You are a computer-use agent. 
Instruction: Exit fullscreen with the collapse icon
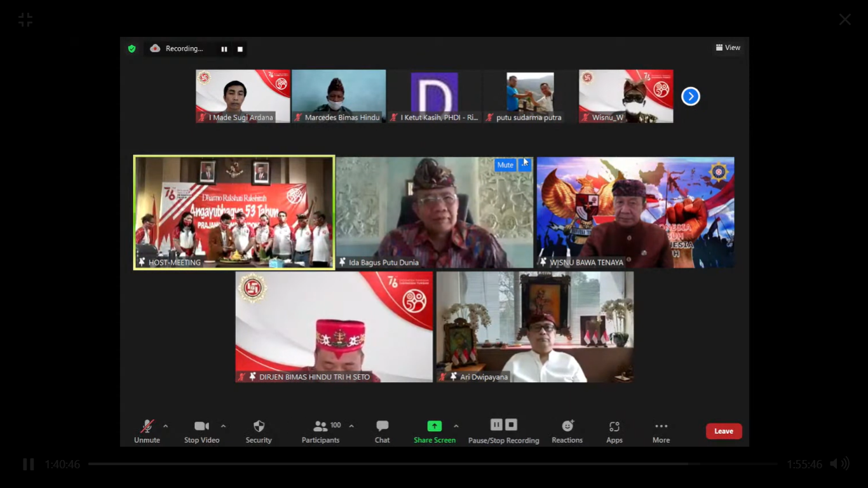[x=25, y=20]
